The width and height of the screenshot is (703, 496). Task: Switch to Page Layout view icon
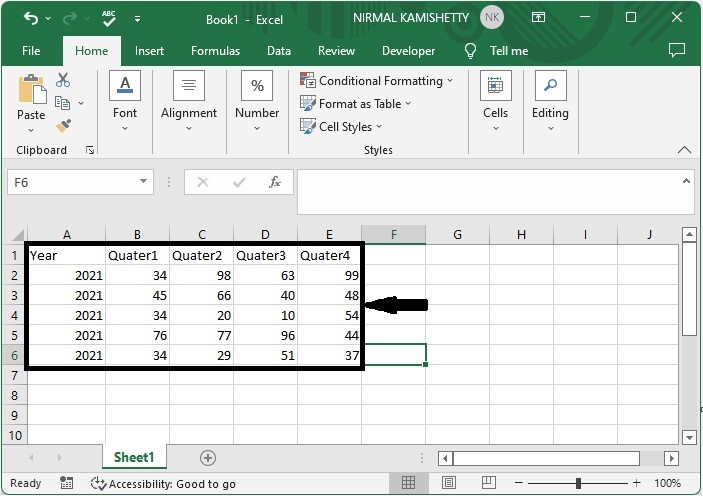449,483
